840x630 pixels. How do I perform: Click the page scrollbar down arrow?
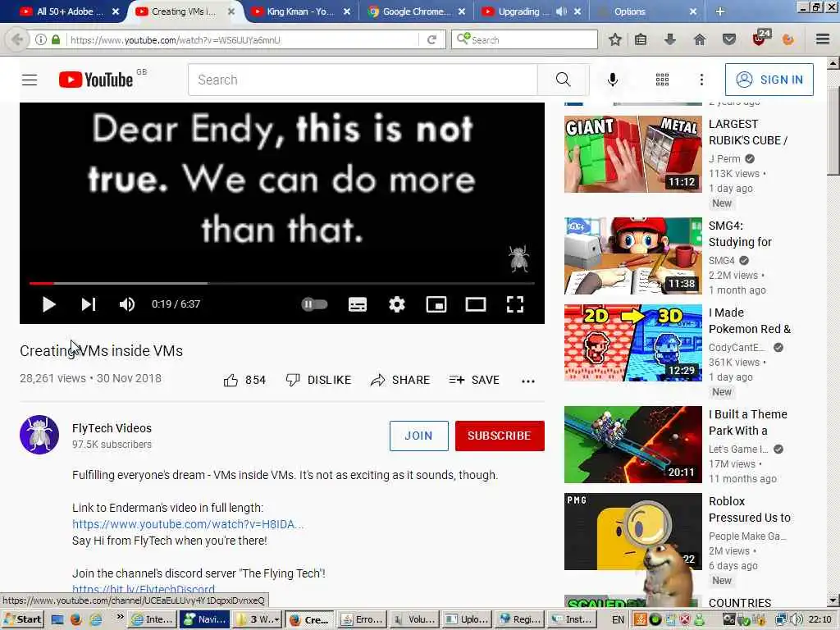[x=833, y=600]
